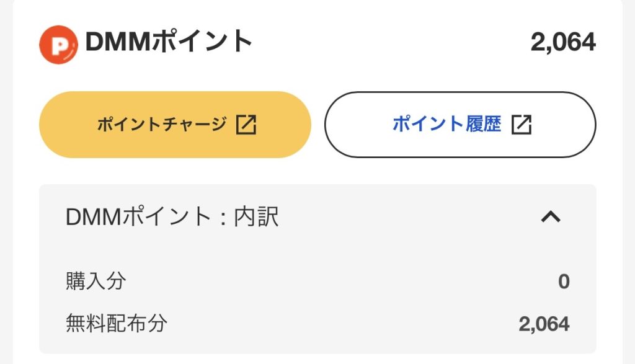Click external-link icon beside ポイント履歴 text
This screenshot has width=635, height=364.
(x=522, y=125)
